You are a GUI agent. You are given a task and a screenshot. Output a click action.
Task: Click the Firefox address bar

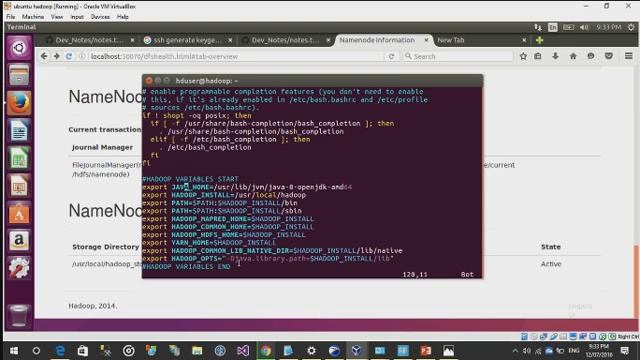pos(233,56)
